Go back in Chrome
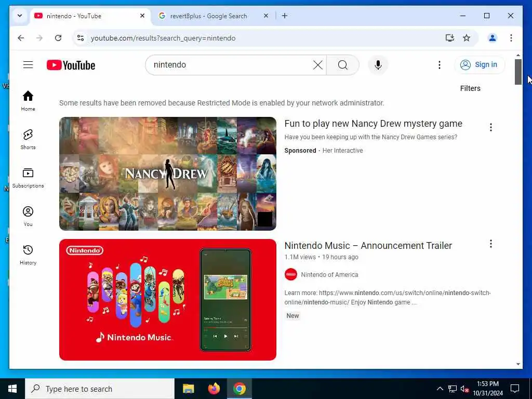 coord(21,38)
